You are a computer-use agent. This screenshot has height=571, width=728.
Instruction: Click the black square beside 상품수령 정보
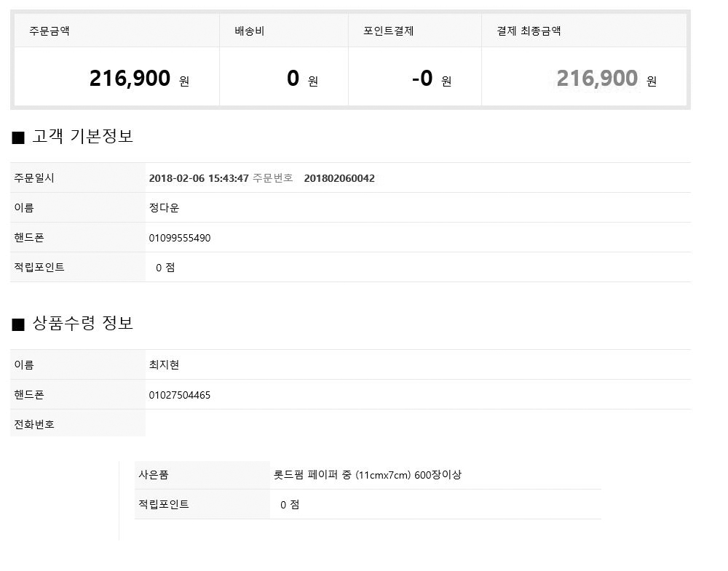[18, 324]
